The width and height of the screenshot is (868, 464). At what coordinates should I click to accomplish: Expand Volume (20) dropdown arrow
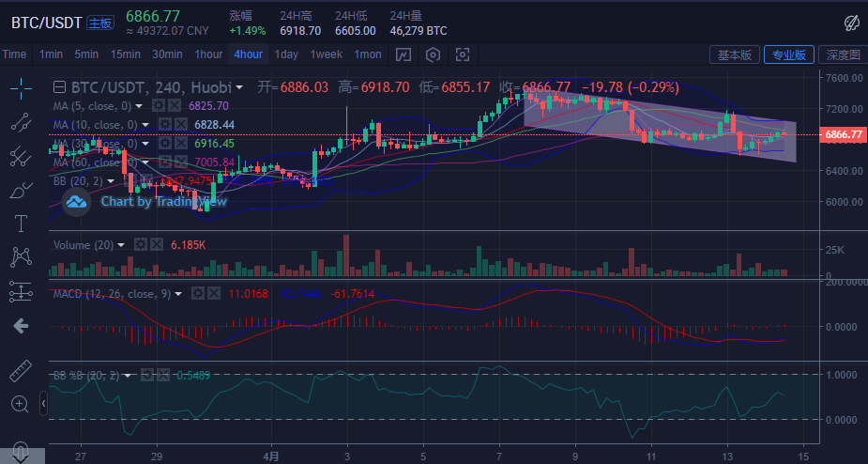click(x=121, y=245)
